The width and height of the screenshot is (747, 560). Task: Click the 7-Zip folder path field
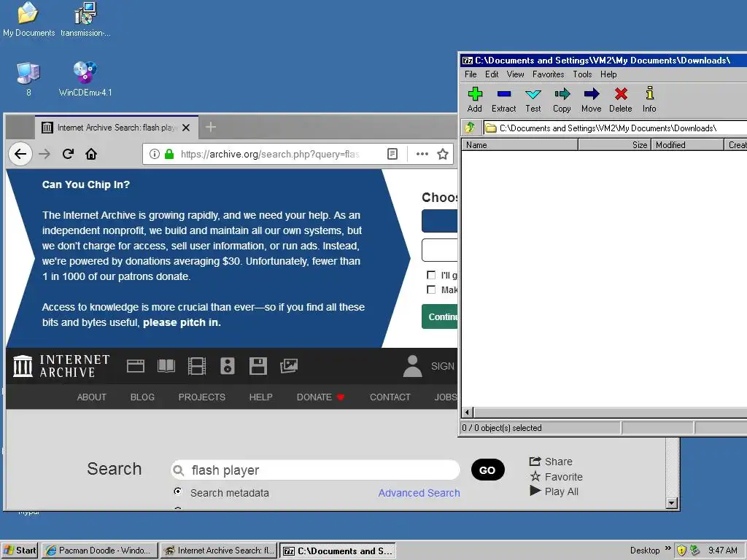[x=614, y=128]
